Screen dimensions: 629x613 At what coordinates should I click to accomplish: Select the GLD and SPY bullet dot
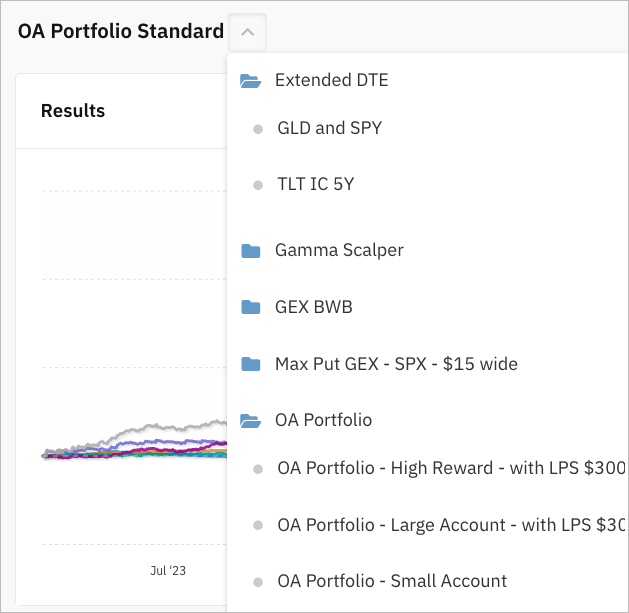pyautogui.click(x=258, y=129)
